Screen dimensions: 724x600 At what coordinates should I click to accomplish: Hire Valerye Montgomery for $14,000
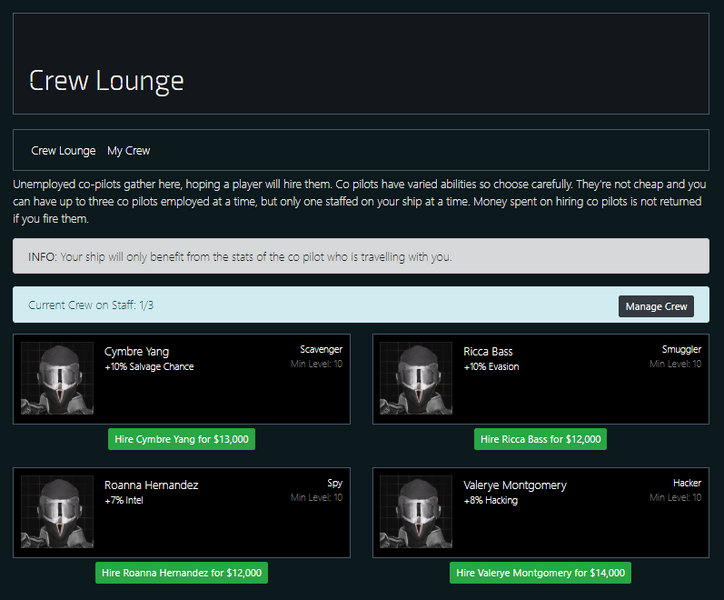point(540,573)
